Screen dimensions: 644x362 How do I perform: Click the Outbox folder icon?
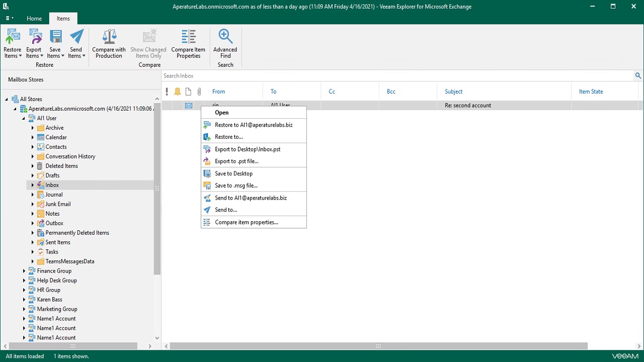pyautogui.click(x=41, y=223)
